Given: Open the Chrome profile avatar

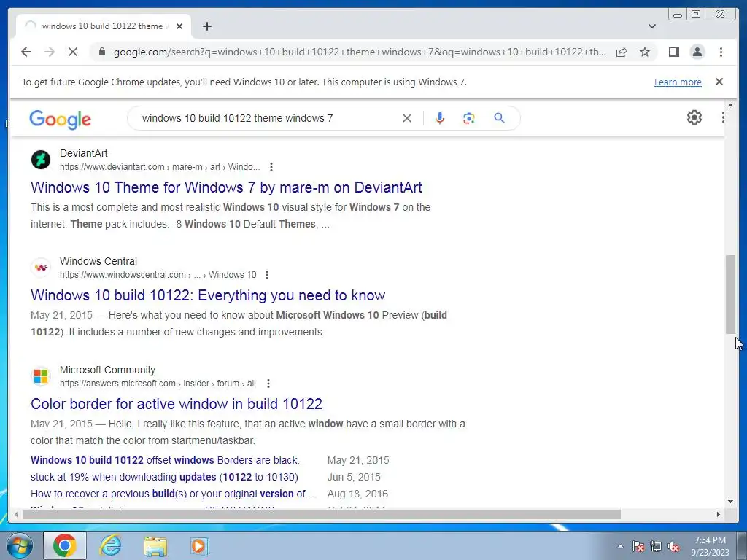Looking at the screenshot, I should tap(697, 52).
